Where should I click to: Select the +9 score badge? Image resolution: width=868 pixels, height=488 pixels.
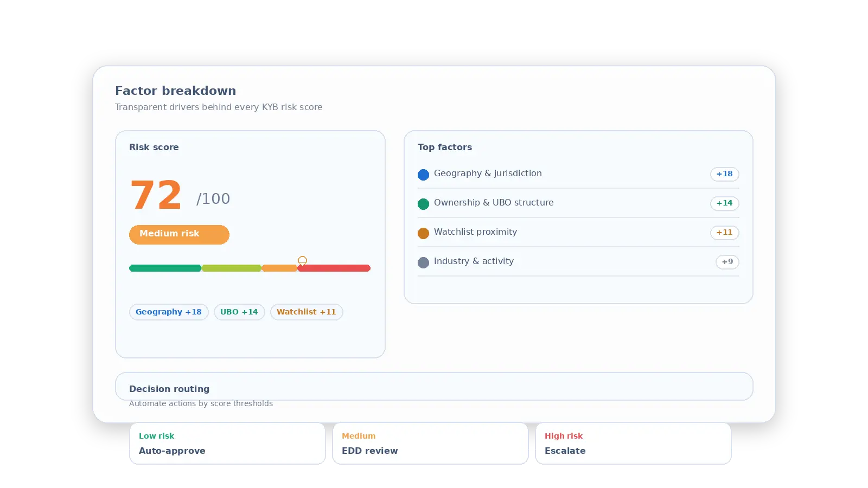[x=727, y=262]
